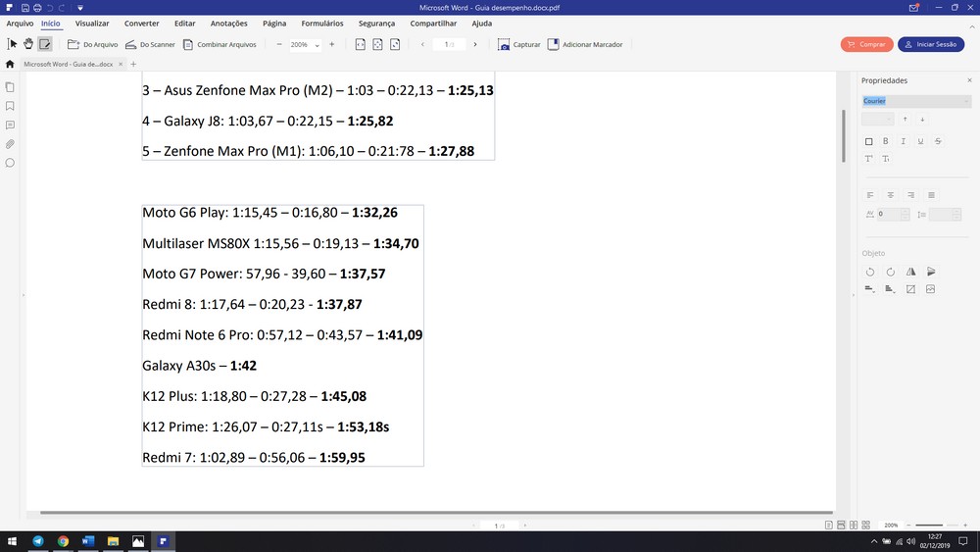Click Adicionar Marcador

[x=585, y=44]
